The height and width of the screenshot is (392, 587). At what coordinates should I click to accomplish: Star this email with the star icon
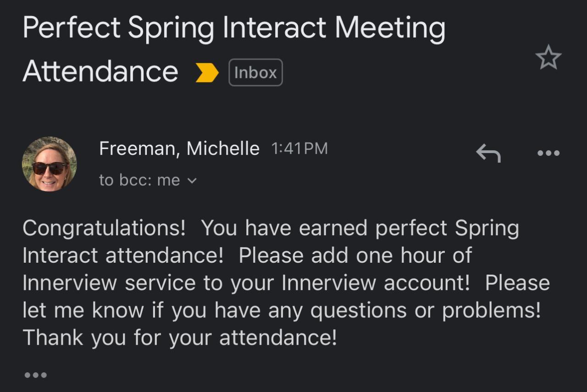coord(548,59)
